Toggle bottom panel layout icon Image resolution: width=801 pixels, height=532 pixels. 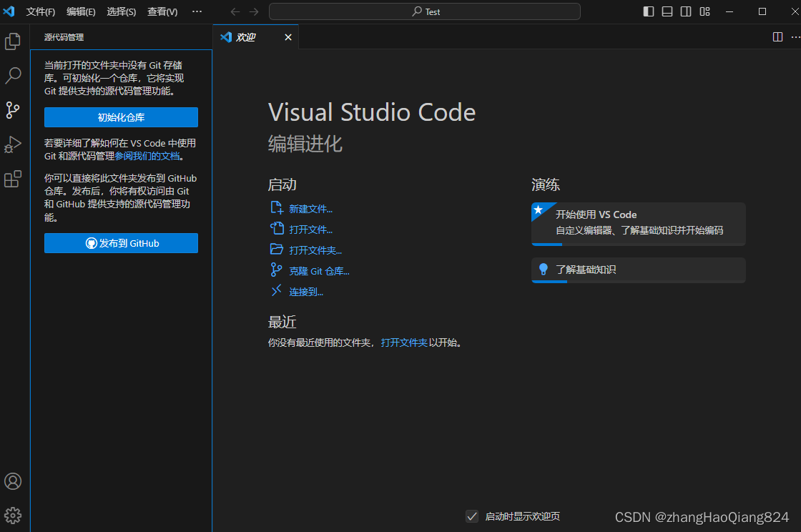(667, 11)
